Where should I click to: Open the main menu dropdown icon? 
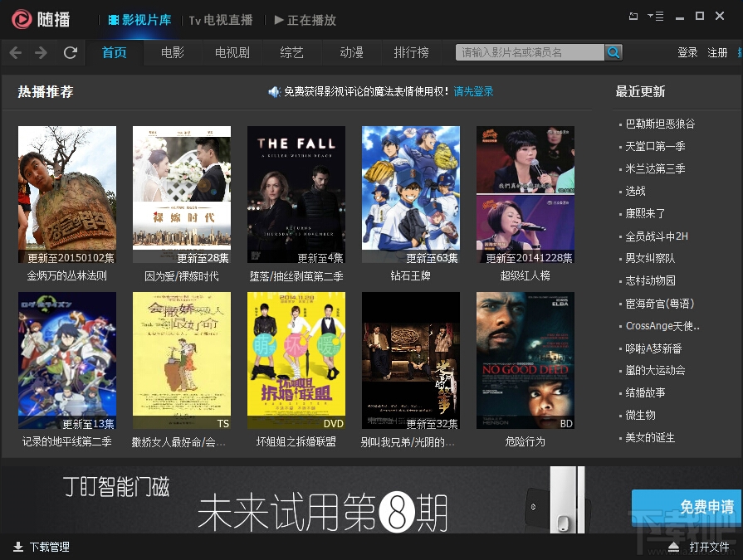tap(655, 16)
